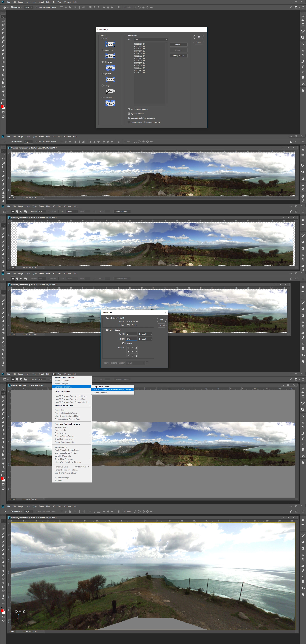Image resolution: width=306 pixels, height=644 pixels.
Task: Choose New Panorama Layer From Selected Layer(s)
Action: [113, 390]
